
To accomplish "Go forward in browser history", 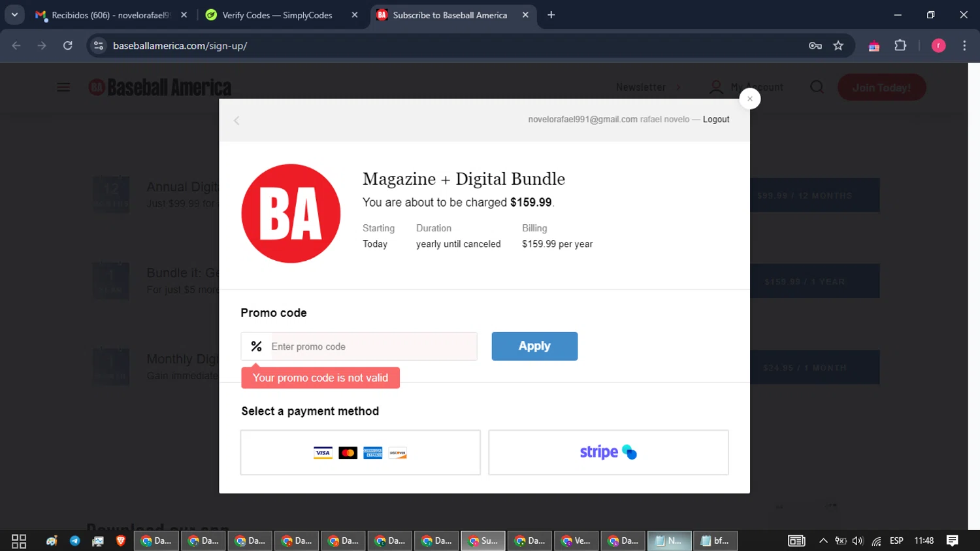I will tap(42, 46).
